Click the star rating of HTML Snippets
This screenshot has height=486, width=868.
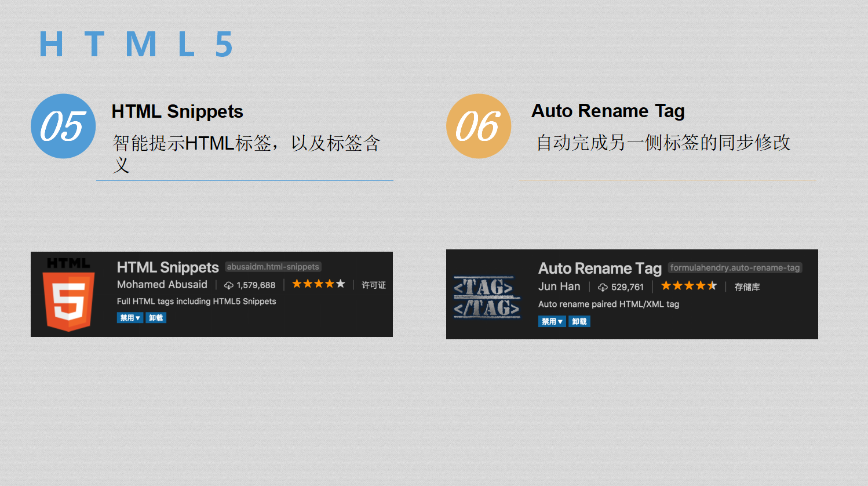319,284
